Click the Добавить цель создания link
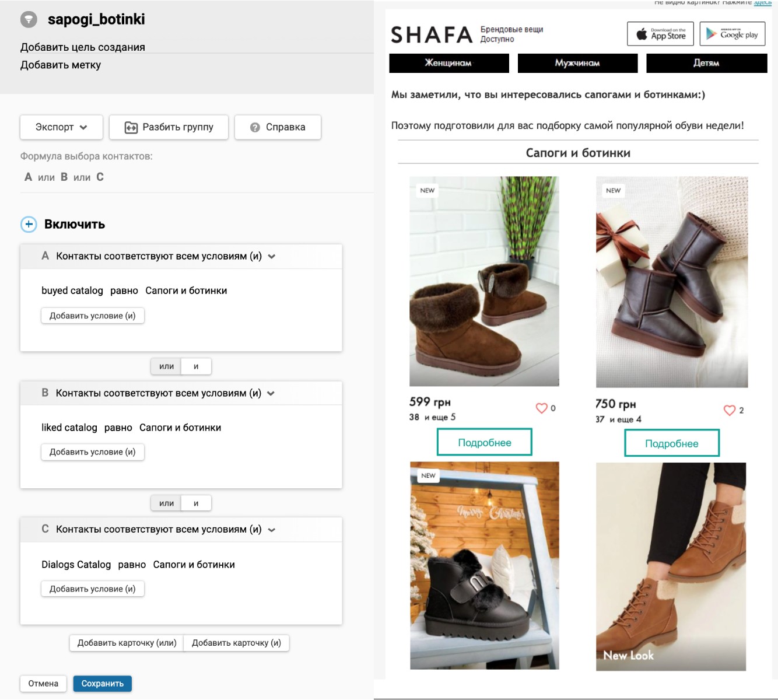The height and width of the screenshot is (700, 778). (x=83, y=47)
